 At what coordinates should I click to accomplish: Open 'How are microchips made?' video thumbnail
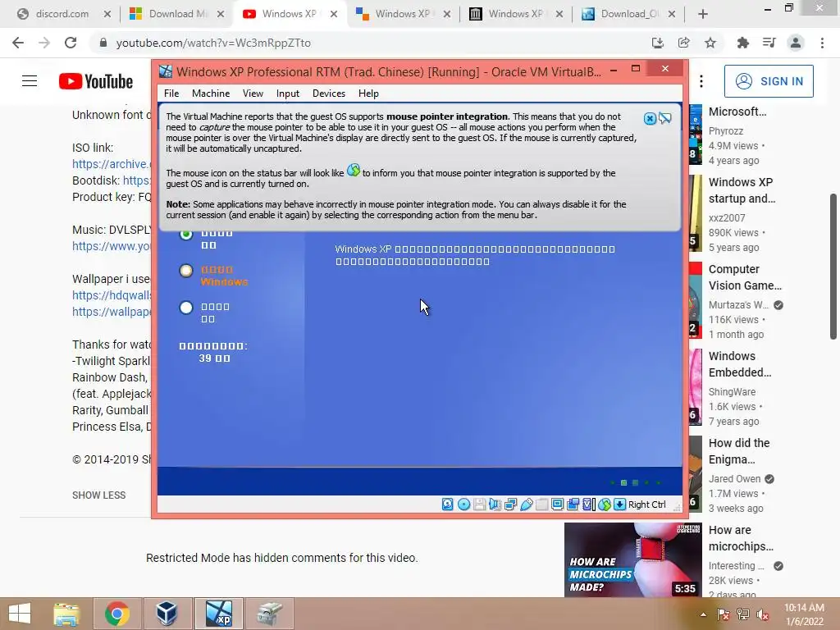click(632, 559)
